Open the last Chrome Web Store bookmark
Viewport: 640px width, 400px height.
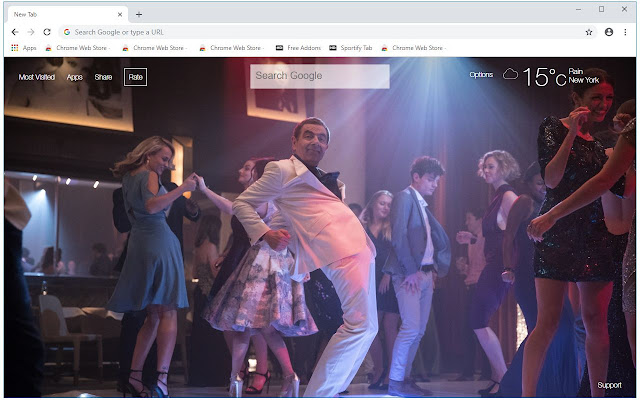pos(414,48)
